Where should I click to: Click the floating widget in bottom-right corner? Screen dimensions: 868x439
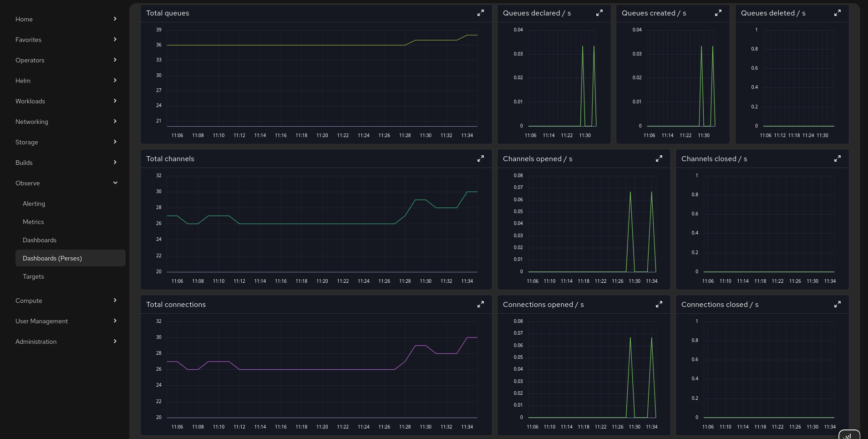[848, 435]
